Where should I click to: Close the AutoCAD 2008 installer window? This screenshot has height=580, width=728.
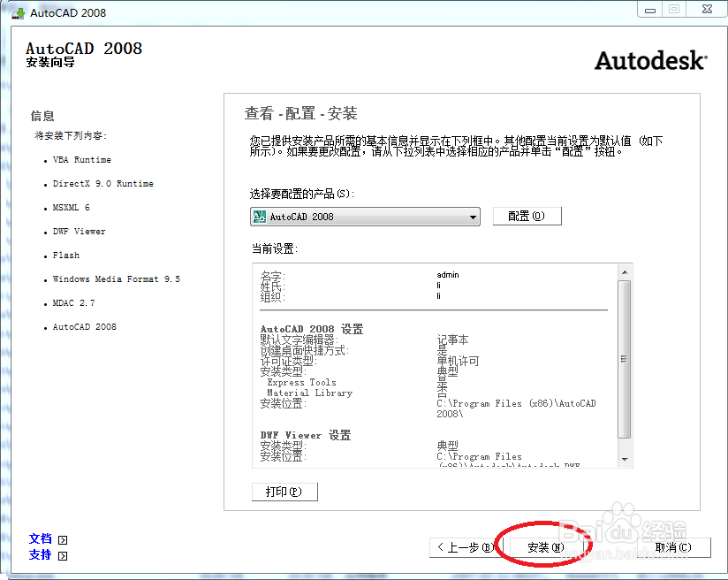click(x=707, y=10)
